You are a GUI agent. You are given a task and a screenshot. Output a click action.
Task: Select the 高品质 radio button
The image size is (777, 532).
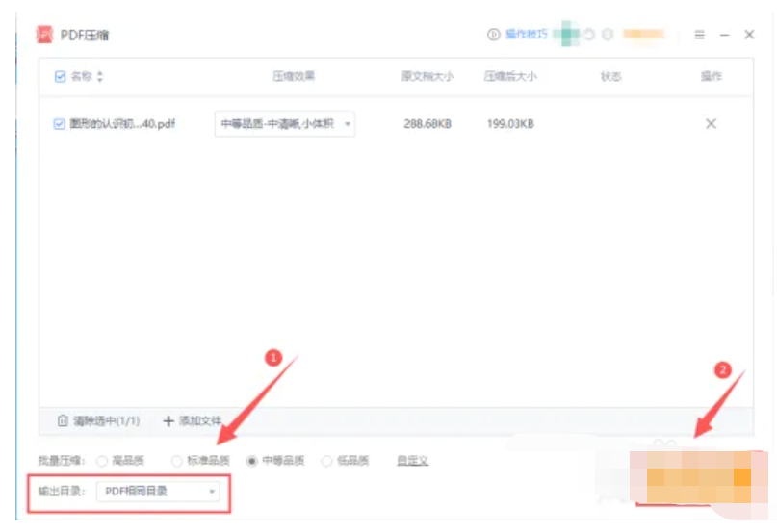click(x=102, y=461)
